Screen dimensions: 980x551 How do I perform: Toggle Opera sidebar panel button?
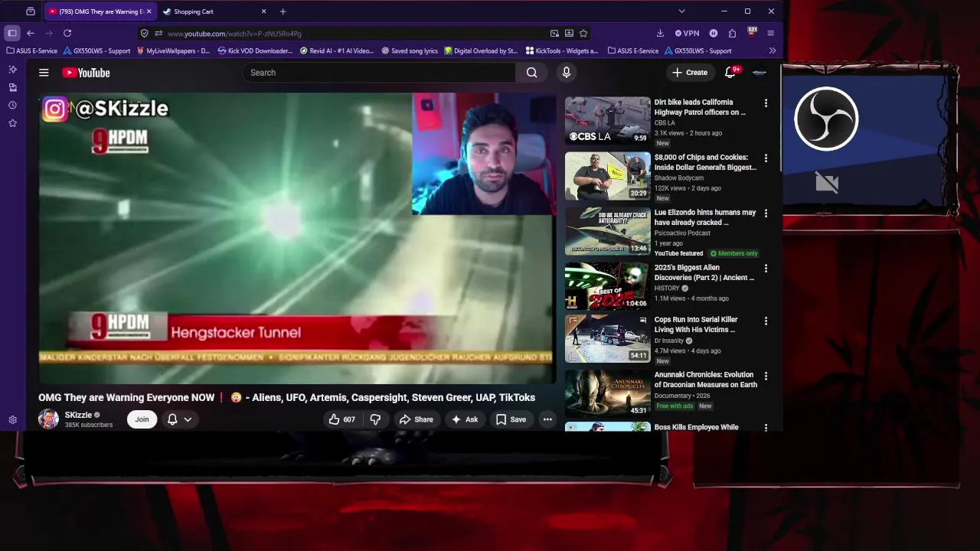(12, 33)
